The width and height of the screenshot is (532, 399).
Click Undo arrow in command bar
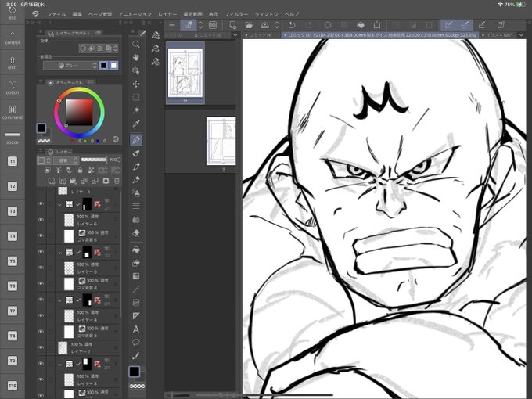click(292, 25)
